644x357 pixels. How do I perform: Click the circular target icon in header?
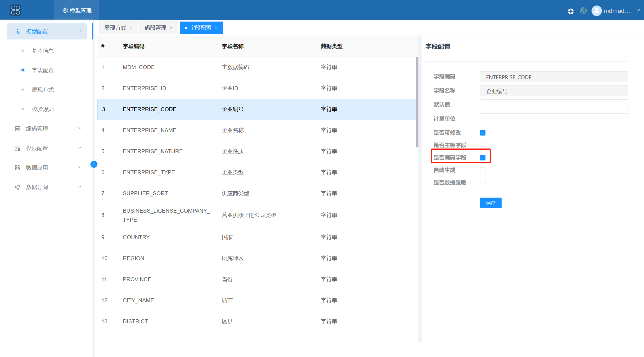570,11
